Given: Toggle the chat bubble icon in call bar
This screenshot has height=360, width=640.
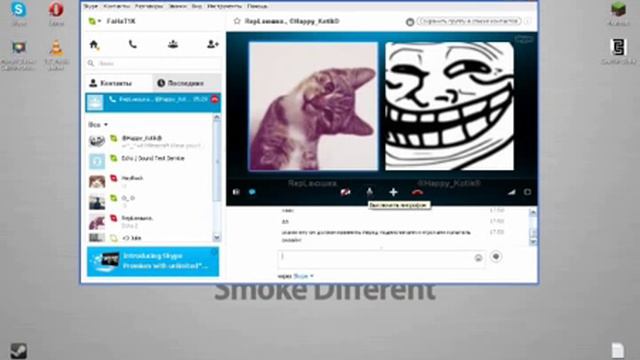Looking at the screenshot, I should [252, 192].
